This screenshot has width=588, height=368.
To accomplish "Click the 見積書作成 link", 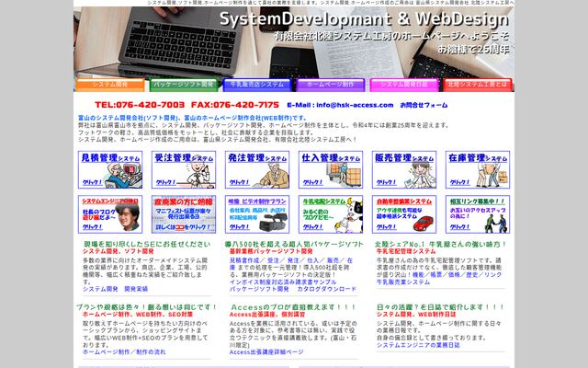I will coord(244,260).
